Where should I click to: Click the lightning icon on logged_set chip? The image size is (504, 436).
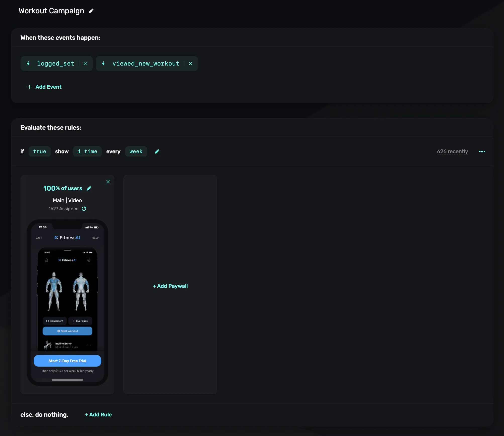pos(28,64)
